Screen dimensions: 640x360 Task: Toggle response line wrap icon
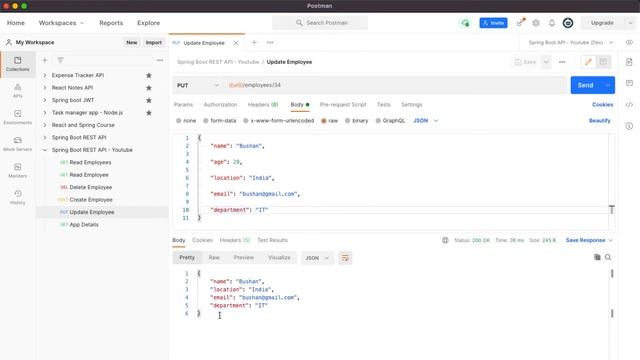[x=345, y=258]
